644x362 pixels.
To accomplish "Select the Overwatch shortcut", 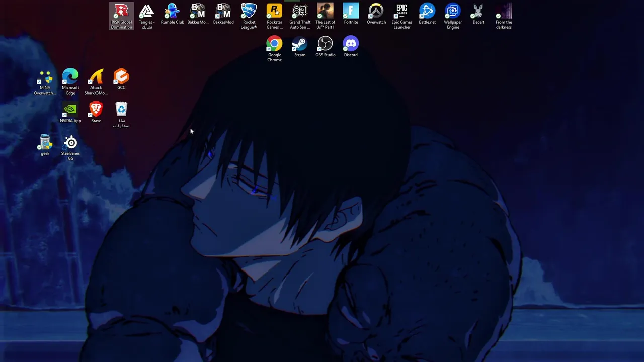I will coord(376,14).
